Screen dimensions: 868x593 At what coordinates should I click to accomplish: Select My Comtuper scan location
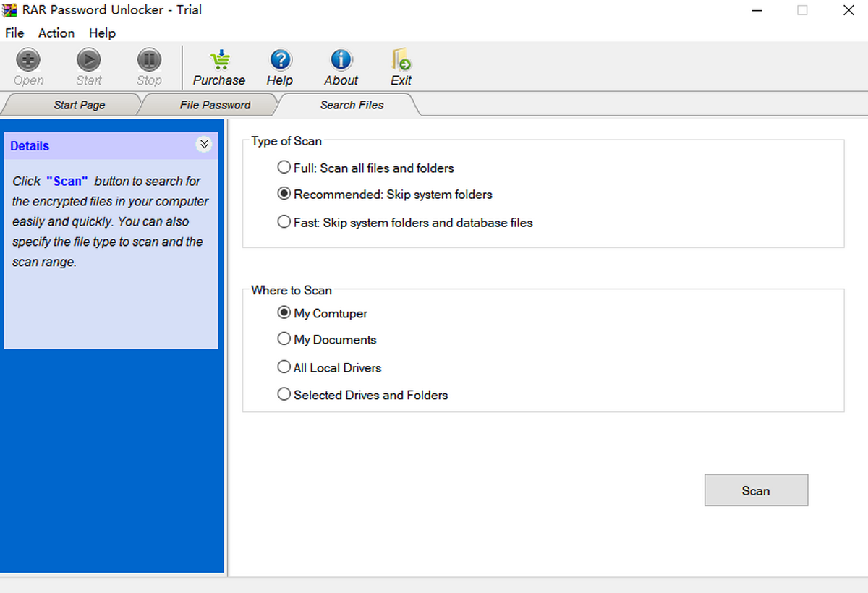click(x=323, y=313)
